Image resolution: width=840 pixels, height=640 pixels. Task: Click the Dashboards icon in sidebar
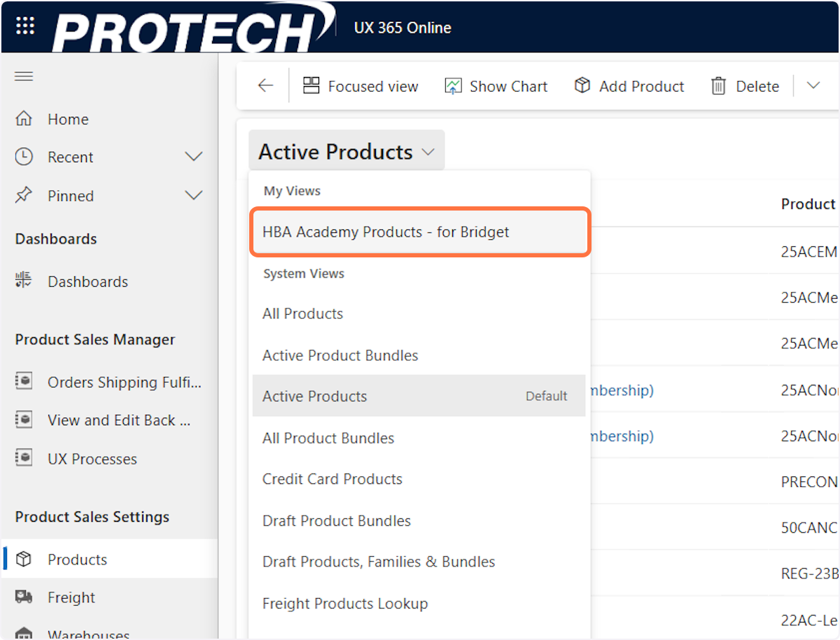24,281
